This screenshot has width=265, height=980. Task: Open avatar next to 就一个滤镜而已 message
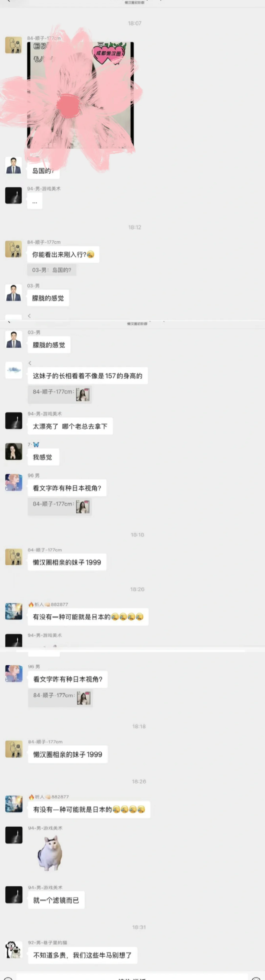[14, 895]
